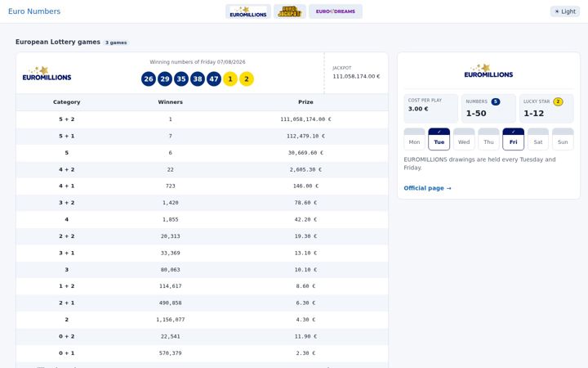The height and width of the screenshot is (368, 588).
Task: Click winners count 723
Action: pos(170,186)
